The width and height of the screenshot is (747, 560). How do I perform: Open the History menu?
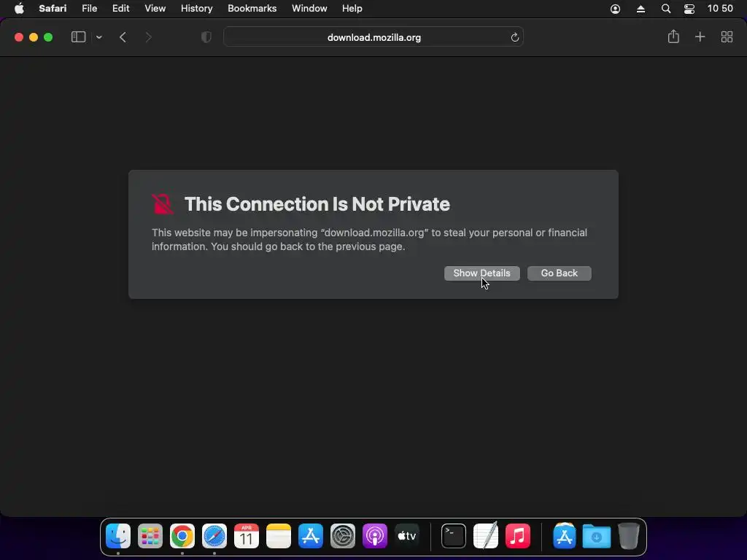coord(196,9)
